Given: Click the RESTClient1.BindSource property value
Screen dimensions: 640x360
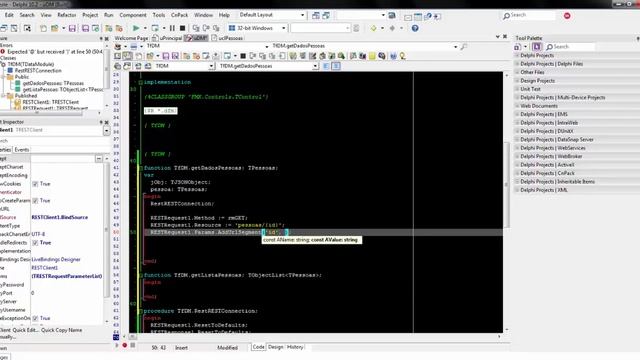Looking at the screenshot, I should [x=60, y=218].
